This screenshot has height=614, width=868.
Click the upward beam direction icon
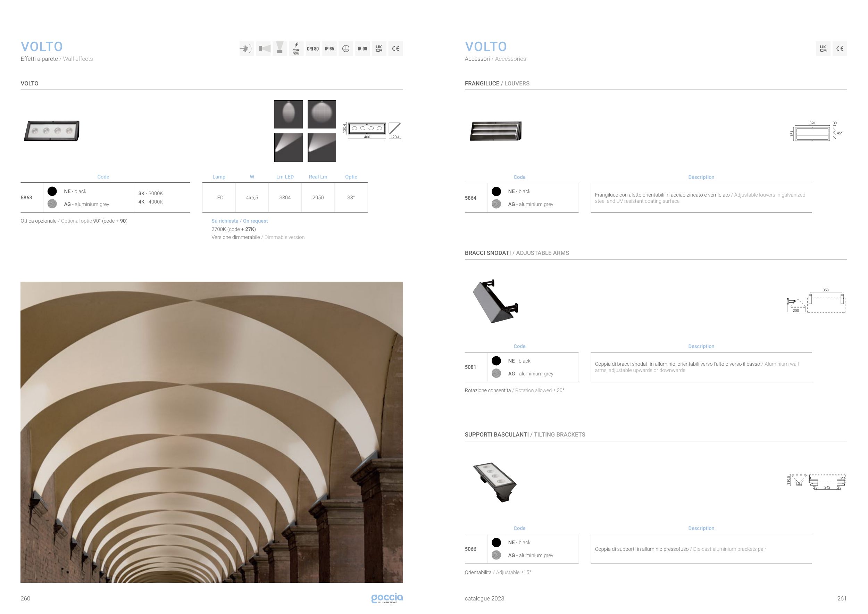(280, 49)
